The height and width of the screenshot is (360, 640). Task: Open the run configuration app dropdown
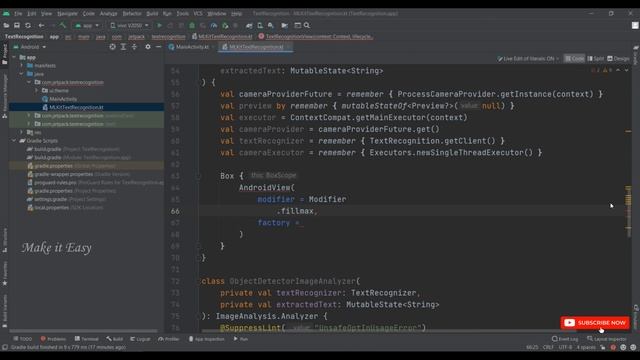pyautogui.click(x=87, y=25)
